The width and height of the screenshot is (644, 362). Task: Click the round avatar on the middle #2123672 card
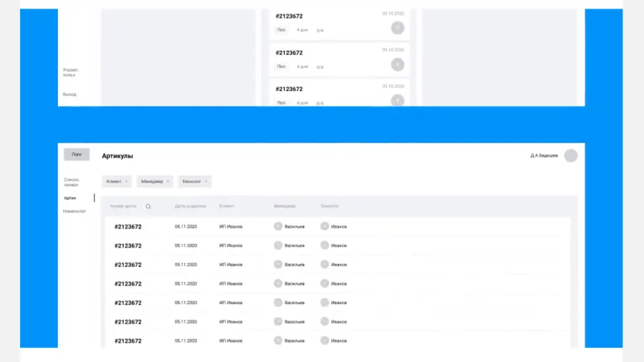click(397, 64)
